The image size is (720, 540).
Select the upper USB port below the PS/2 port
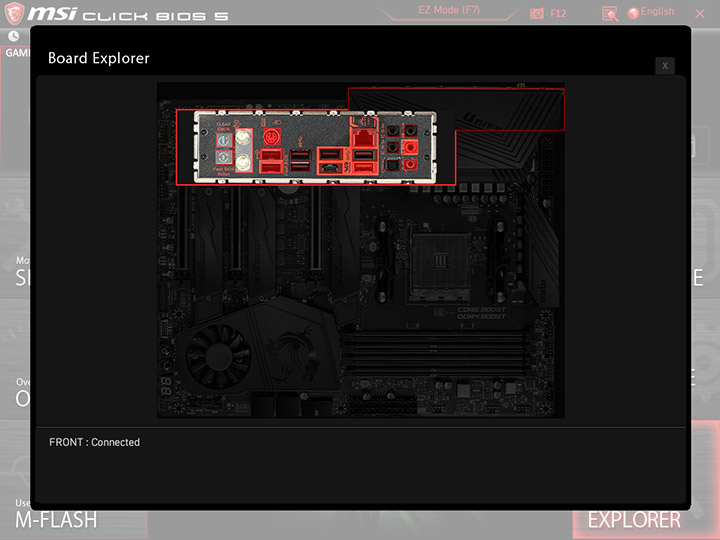click(271, 154)
